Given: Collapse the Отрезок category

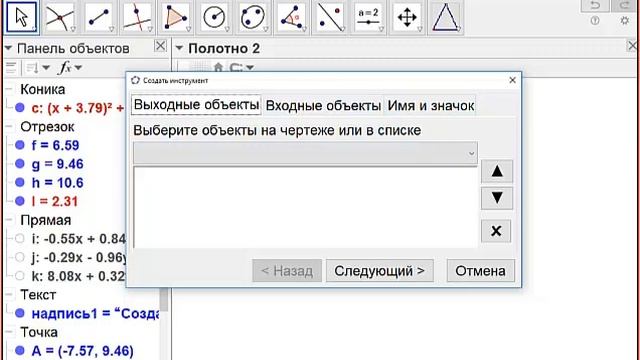Looking at the screenshot, I should point(8,127).
